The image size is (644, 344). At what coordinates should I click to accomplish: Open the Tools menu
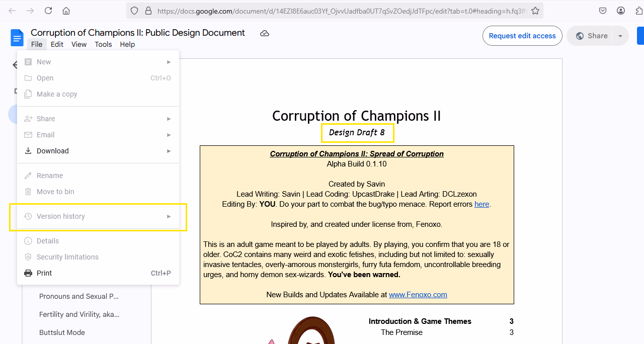(x=103, y=44)
